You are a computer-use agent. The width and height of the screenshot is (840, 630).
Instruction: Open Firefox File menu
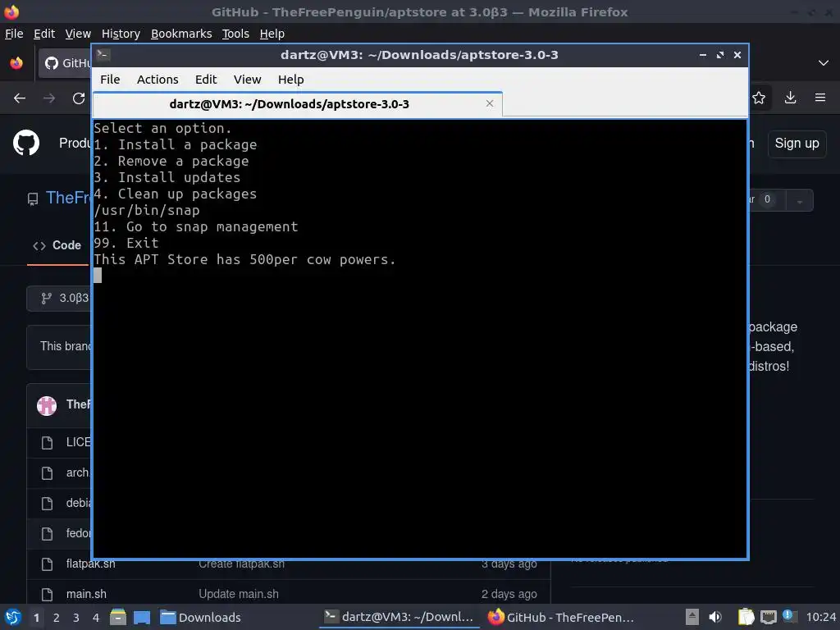click(x=14, y=33)
